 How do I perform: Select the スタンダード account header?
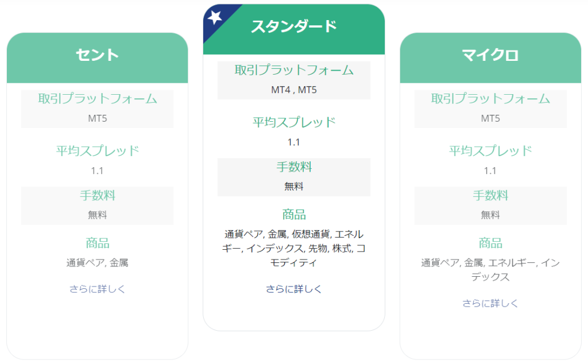coord(293,26)
